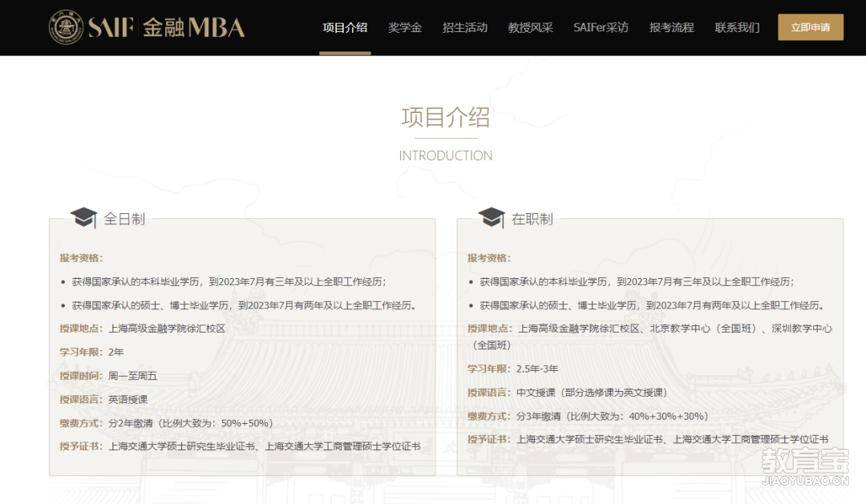Open 联系我们 in the top navigation
Image resolution: width=866 pixels, height=504 pixels.
click(x=738, y=27)
